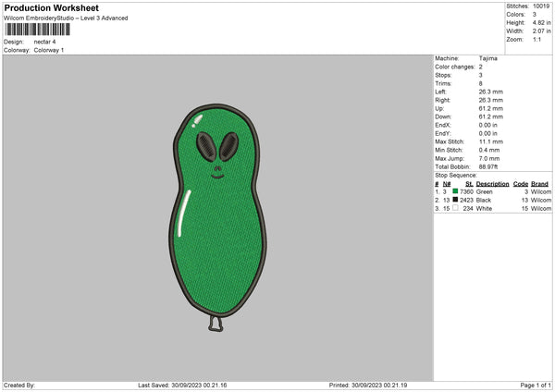The image size is (555, 392).
Task: Click the 'Printed: 30/09/2023 00.21.19' text
Action: [x=368, y=386]
